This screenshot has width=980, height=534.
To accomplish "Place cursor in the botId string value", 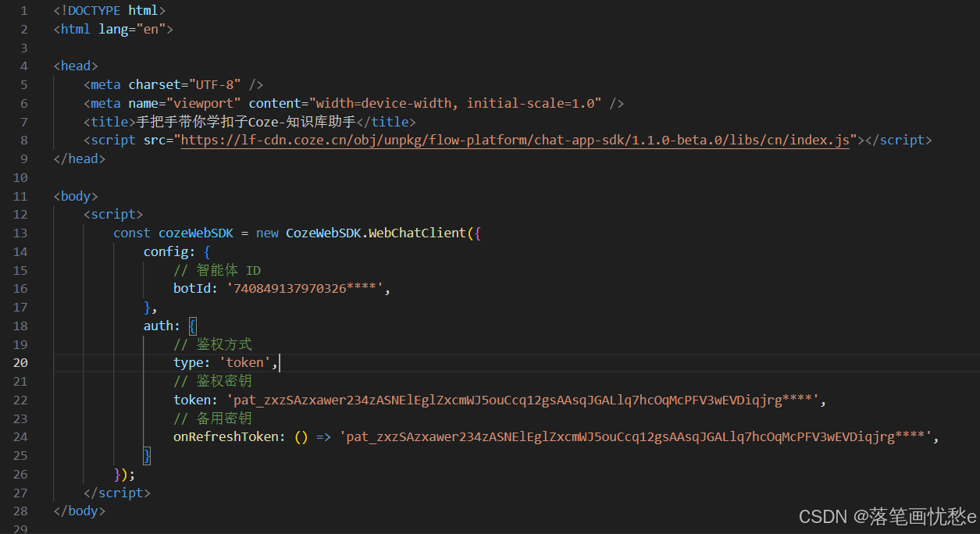I will click(x=305, y=288).
